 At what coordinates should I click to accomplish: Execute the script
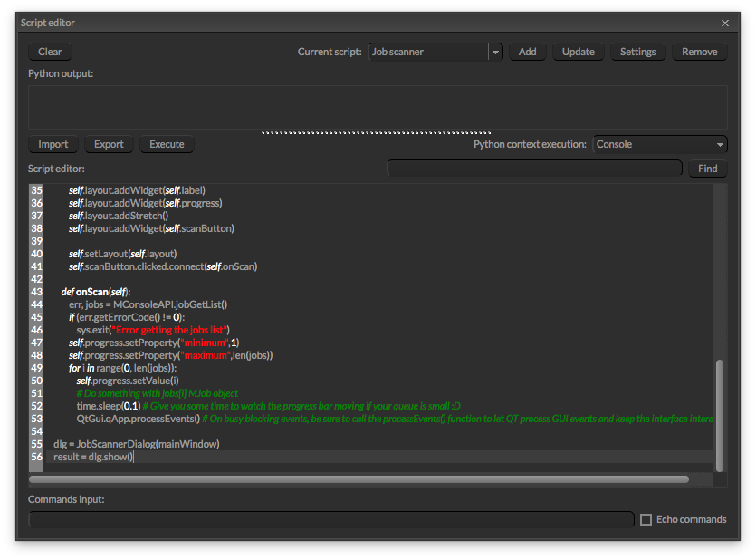point(167,144)
